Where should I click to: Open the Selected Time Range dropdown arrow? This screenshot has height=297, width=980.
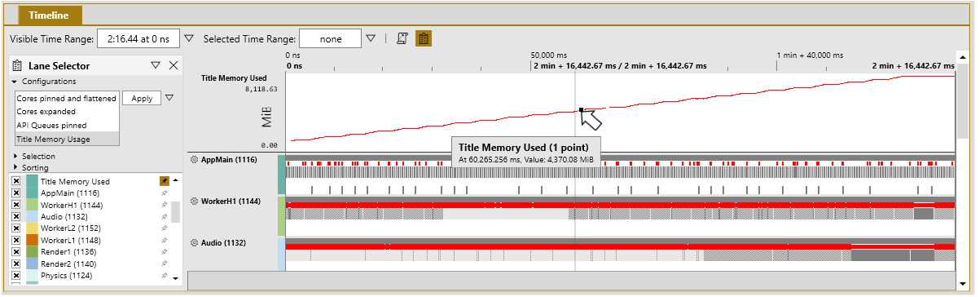371,38
